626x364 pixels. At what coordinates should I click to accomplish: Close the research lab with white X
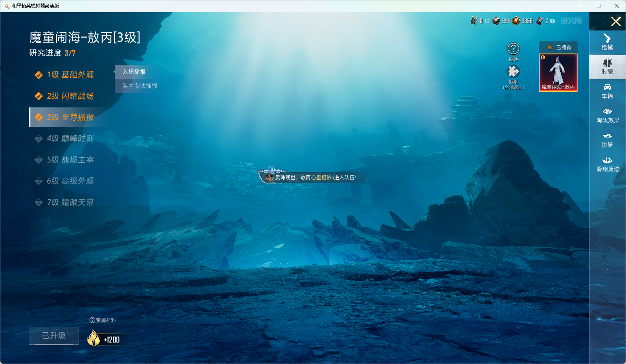click(616, 21)
